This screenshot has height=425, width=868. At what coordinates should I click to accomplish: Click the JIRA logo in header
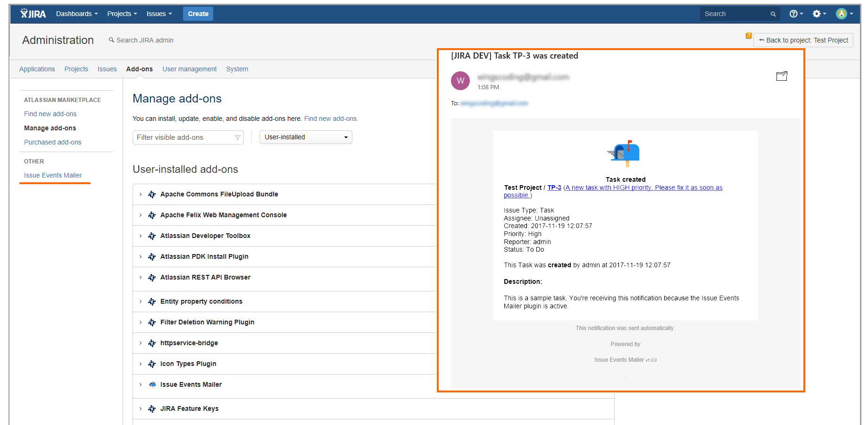click(x=33, y=14)
